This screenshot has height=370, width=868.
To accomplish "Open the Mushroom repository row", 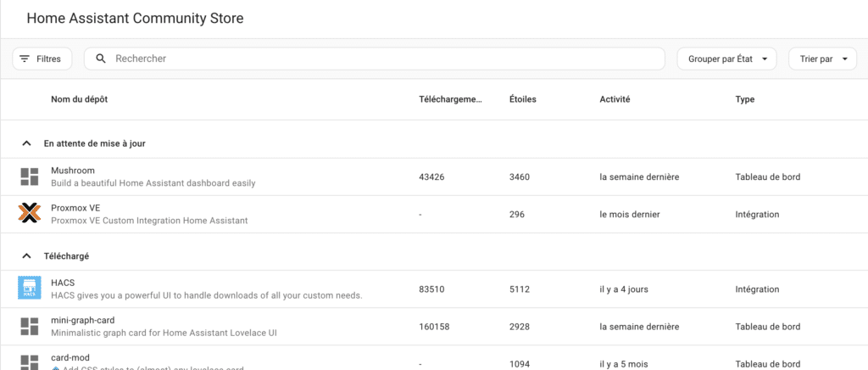I will pos(434,177).
